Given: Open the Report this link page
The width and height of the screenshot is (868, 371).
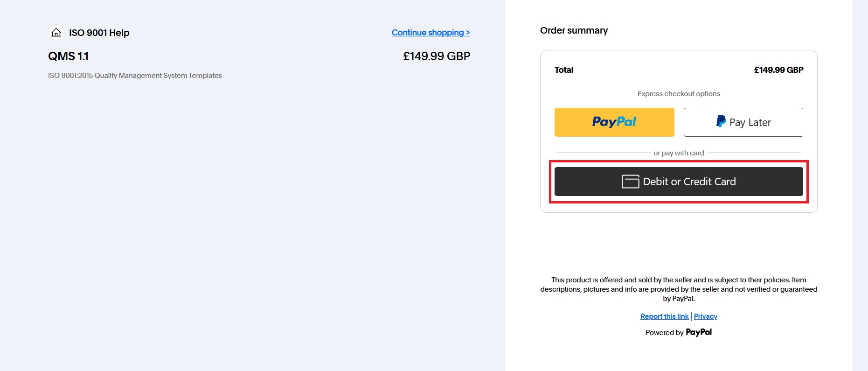Looking at the screenshot, I should 664,316.
